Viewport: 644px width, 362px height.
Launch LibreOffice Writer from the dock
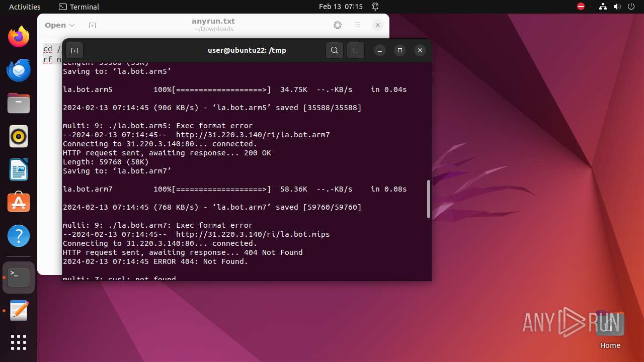(19, 169)
